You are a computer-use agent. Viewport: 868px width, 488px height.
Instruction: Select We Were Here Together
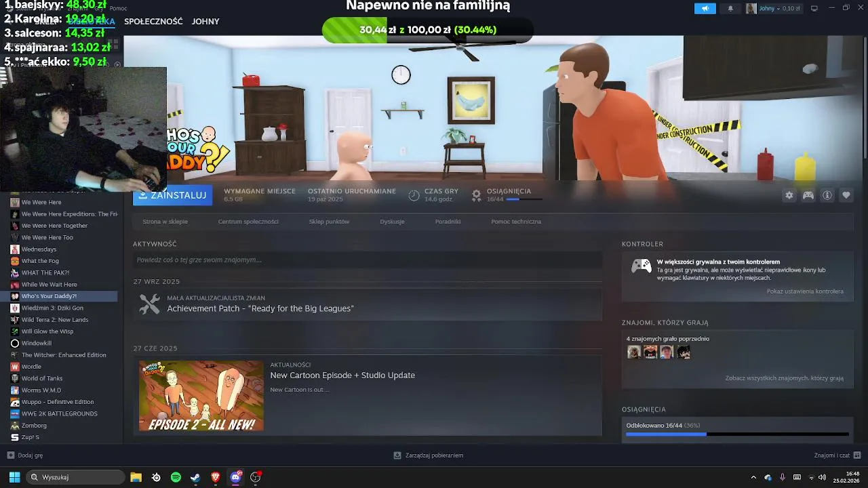[54, 226]
